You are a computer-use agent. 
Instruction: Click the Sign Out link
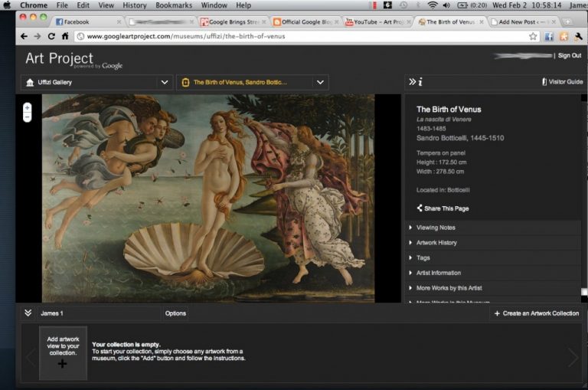coord(570,56)
